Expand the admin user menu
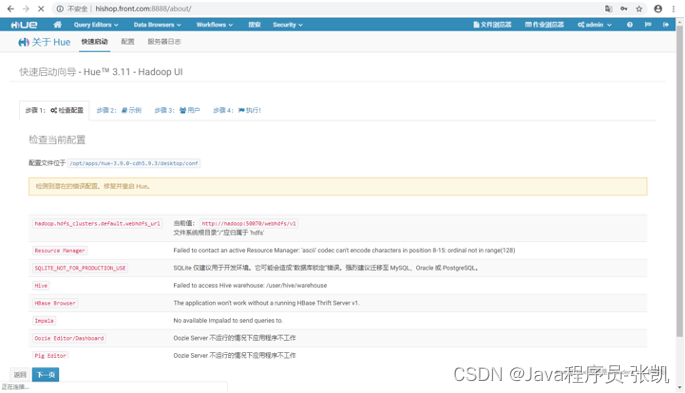Image resolution: width=685 pixels, height=393 pixels. 594,25
